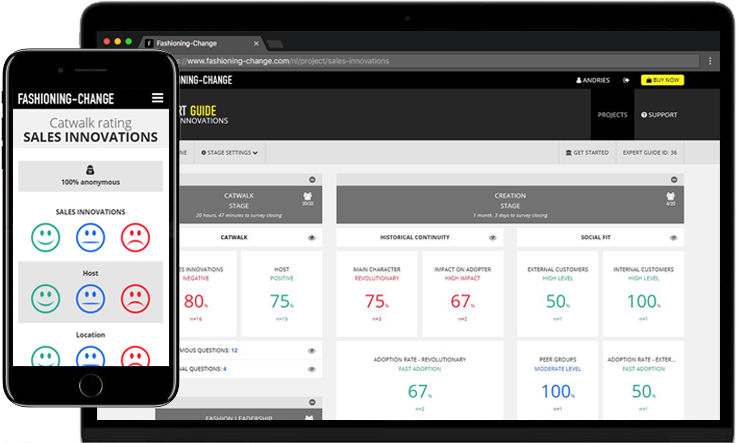Viewport: 740px width, 443px height.
Task: Click the GET STARTED button
Action: (x=587, y=153)
